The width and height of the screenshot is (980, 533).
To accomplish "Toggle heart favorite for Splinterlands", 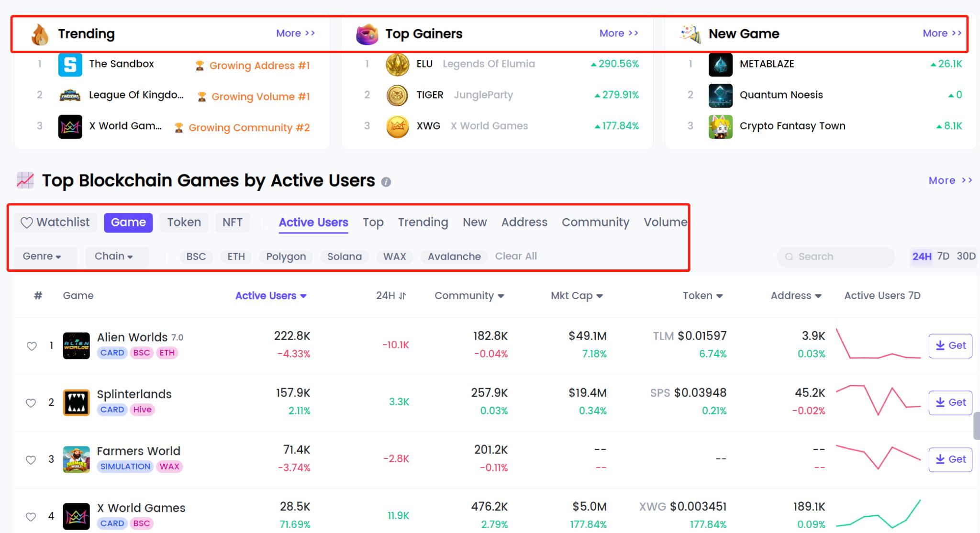I will (31, 403).
